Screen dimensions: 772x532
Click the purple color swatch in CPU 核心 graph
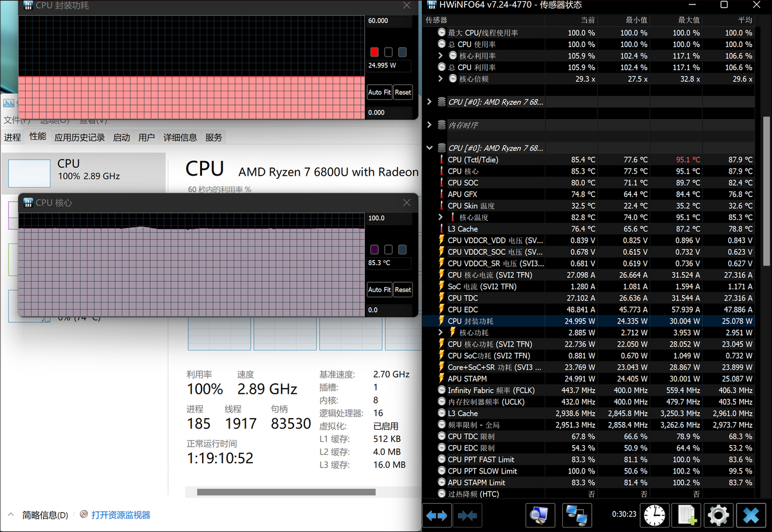(x=374, y=250)
